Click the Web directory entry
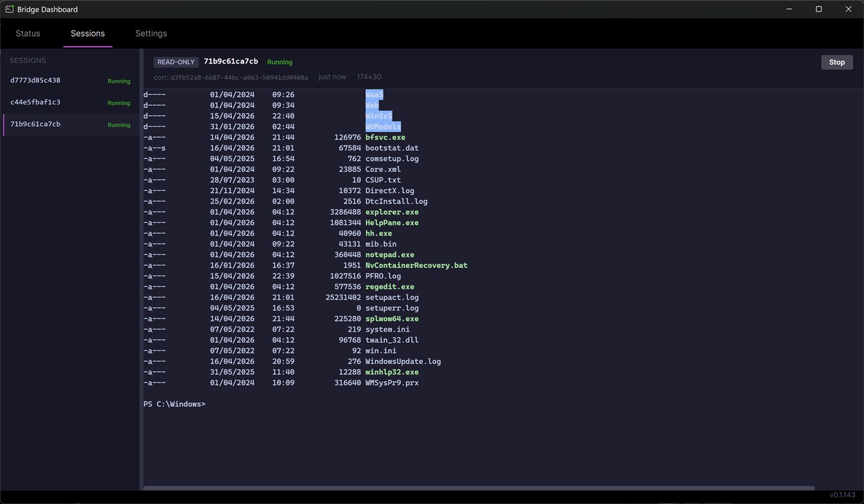The width and height of the screenshot is (864, 504). [x=372, y=105]
